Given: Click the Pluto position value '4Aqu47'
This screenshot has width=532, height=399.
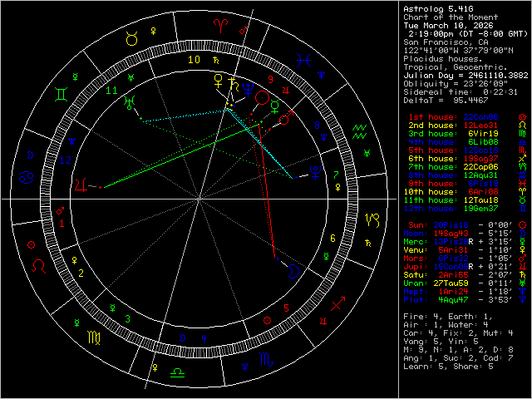Looking at the screenshot, I should [453, 299].
